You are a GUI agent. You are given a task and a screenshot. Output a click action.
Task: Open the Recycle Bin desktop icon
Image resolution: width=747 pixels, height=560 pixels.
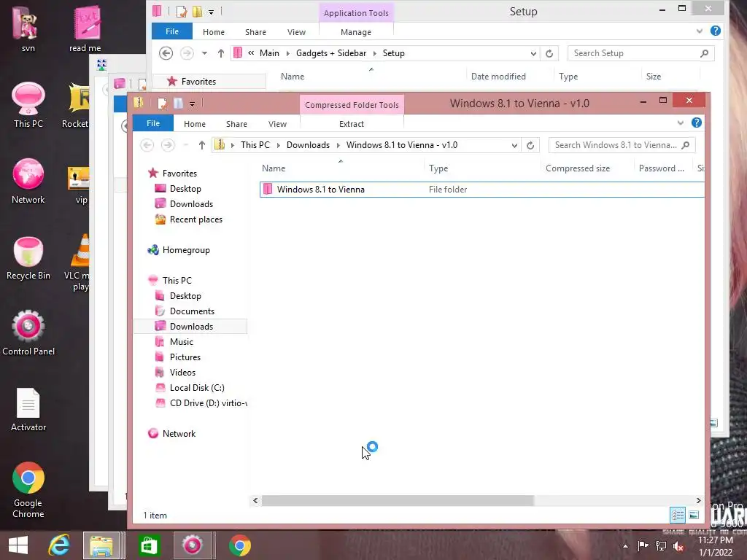pos(28,257)
